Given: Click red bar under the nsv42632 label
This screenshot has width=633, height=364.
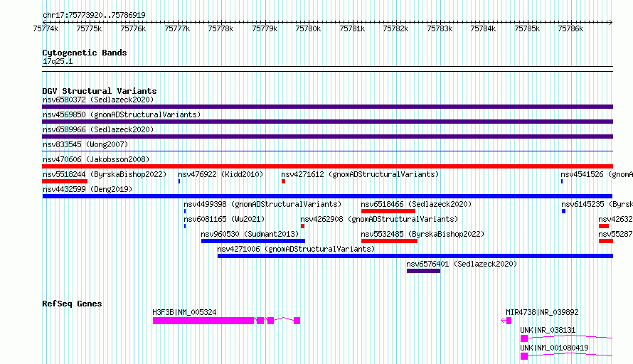Looking at the screenshot, I should (604, 226).
